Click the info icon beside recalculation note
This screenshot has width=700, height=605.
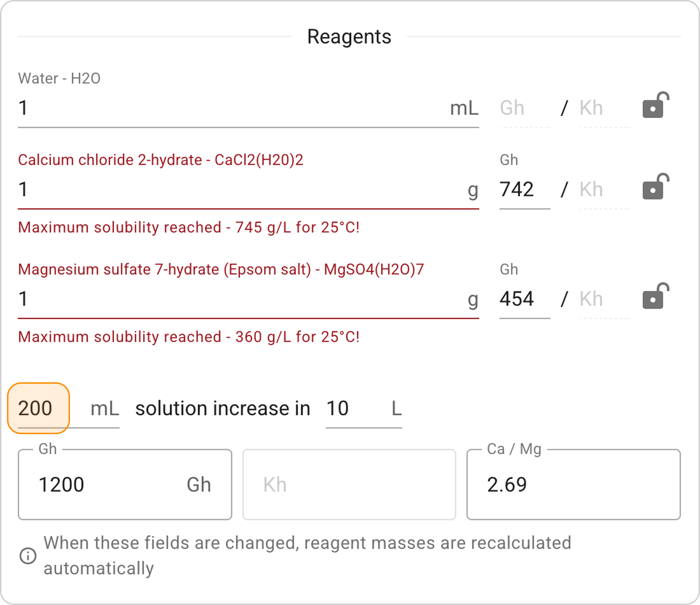(x=28, y=556)
